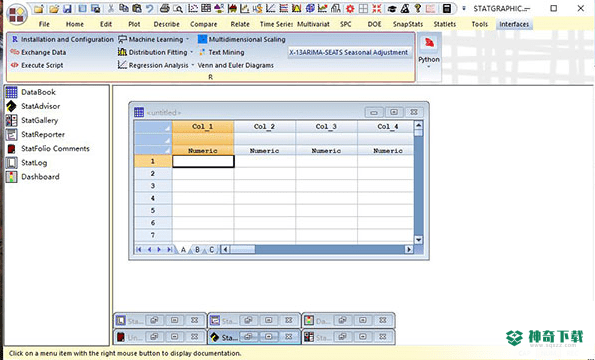Image resolution: width=595 pixels, height=360 pixels.
Task: Expand the Machine Learning dropdown
Action: pos(153,39)
